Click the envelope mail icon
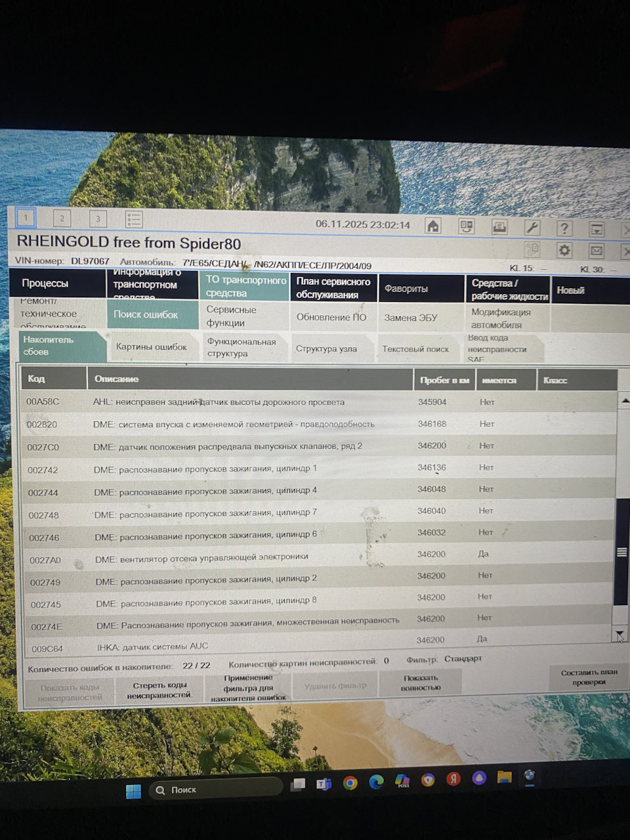 [x=596, y=251]
